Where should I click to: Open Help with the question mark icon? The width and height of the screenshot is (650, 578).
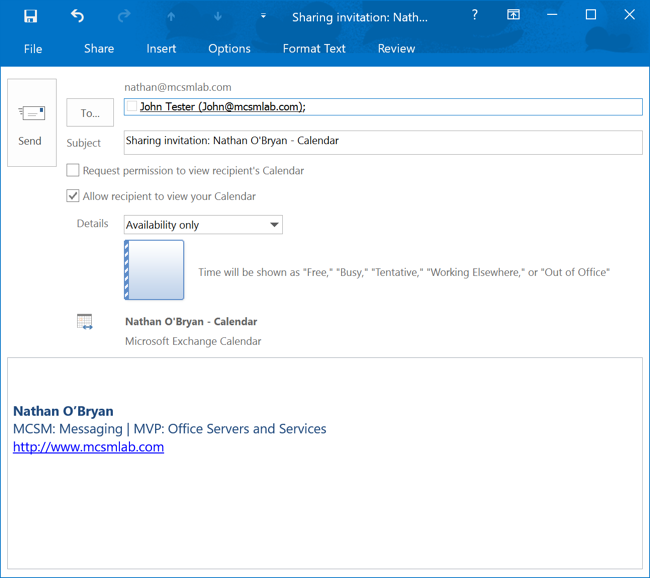coord(475,15)
